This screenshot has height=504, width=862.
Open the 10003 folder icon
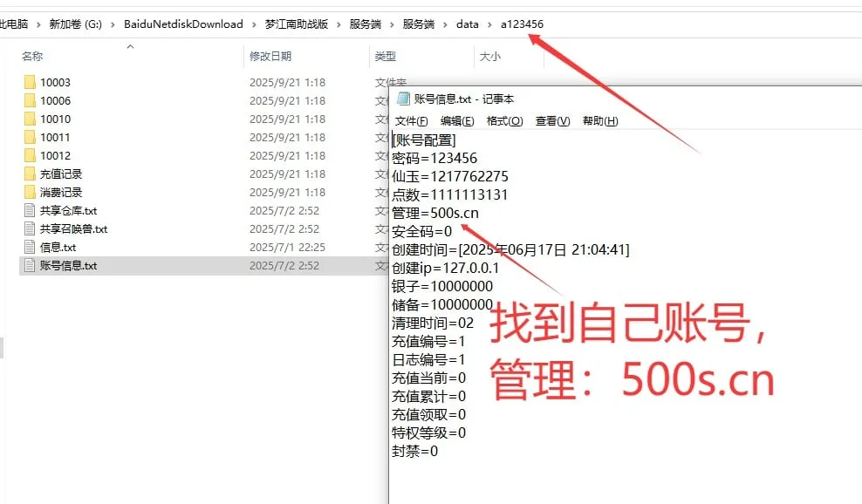click(30, 83)
